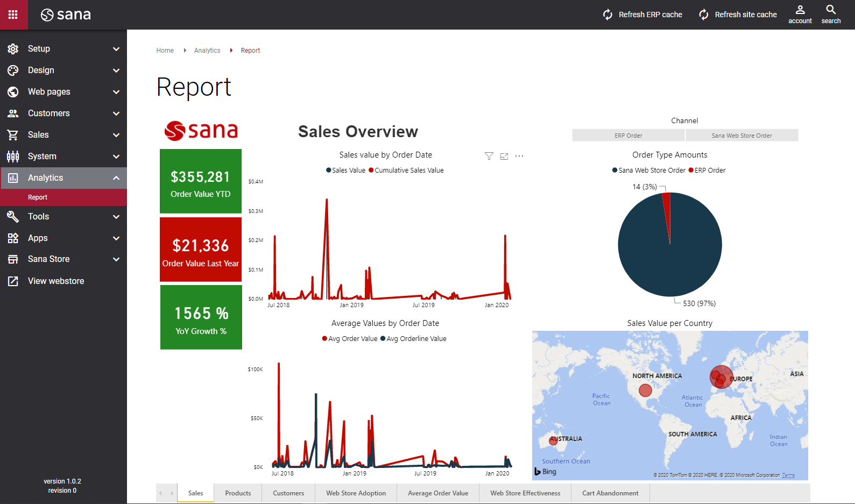855x504 pixels.
Task: Click the Order Value YTD card
Action: [x=201, y=181]
